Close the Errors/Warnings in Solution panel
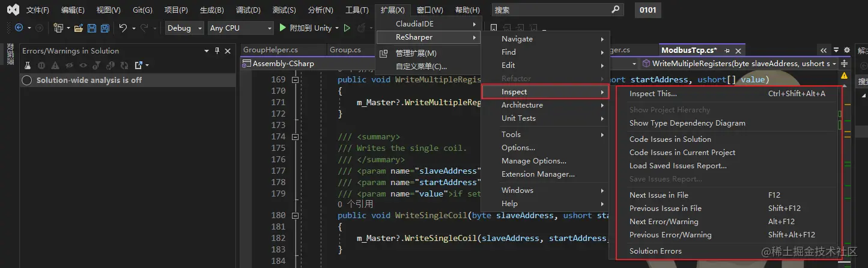This screenshot has height=268, width=868. (228, 51)
